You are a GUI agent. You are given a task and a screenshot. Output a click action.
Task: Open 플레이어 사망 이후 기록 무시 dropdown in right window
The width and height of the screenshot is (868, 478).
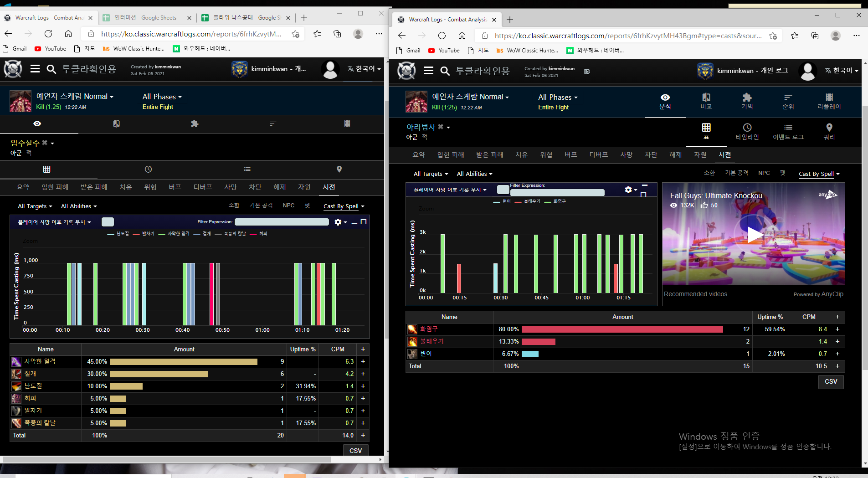pyautogui.click(x=450, y=190)
